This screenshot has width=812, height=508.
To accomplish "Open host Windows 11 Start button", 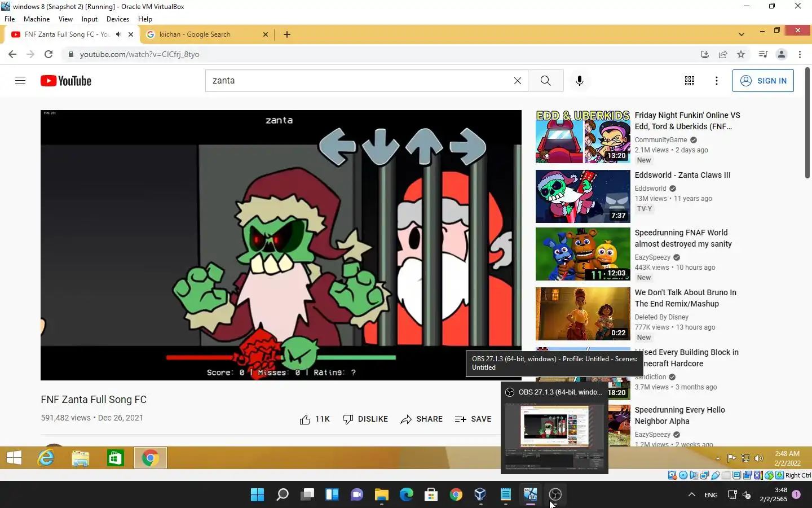I will pyautogui.click(x=257, y=494).
